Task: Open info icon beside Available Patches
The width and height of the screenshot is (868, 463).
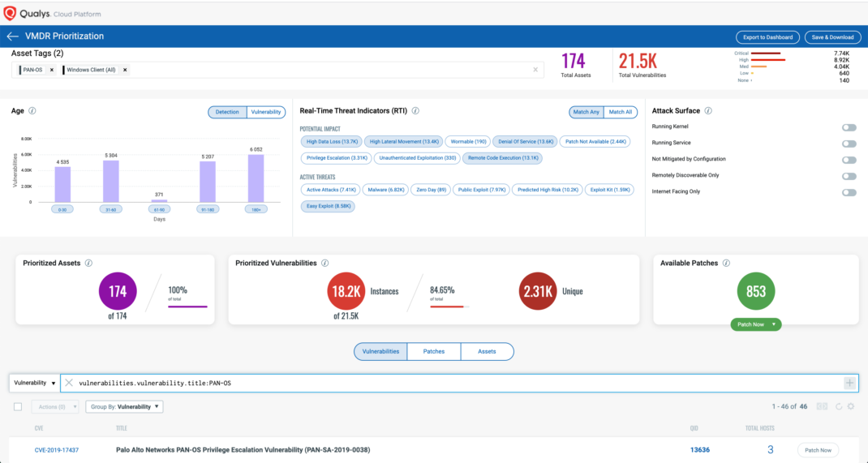Action: pyautogui.click(x=726, y=264)
